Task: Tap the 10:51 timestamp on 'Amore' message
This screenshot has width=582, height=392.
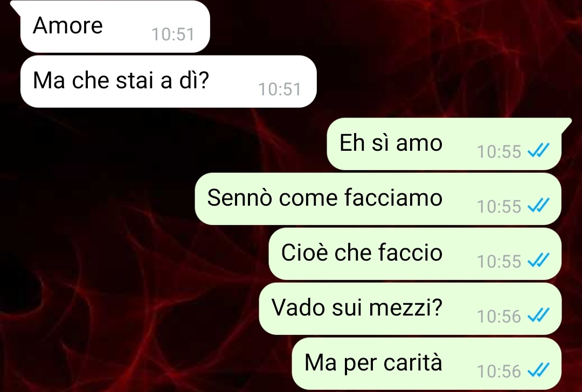Action: (173, 34)
